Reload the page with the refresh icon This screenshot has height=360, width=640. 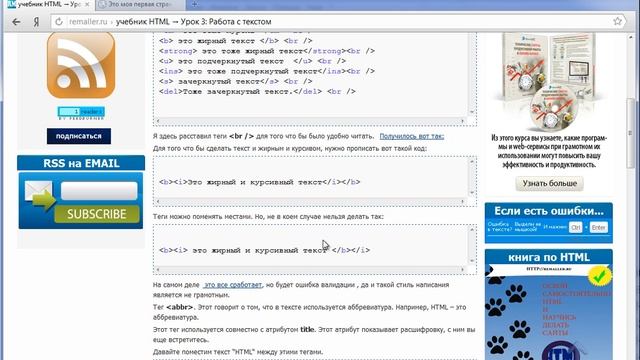coord(59,22)
